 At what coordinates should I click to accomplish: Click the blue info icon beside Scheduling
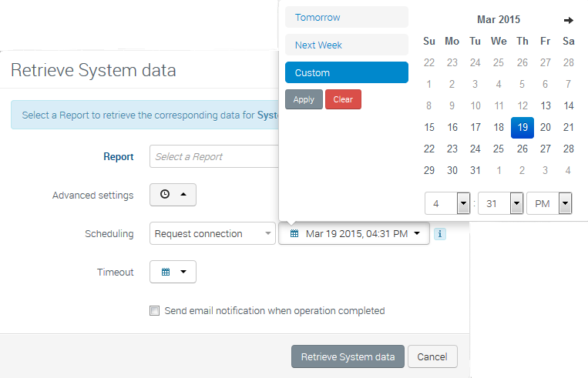tap(439, 234)
